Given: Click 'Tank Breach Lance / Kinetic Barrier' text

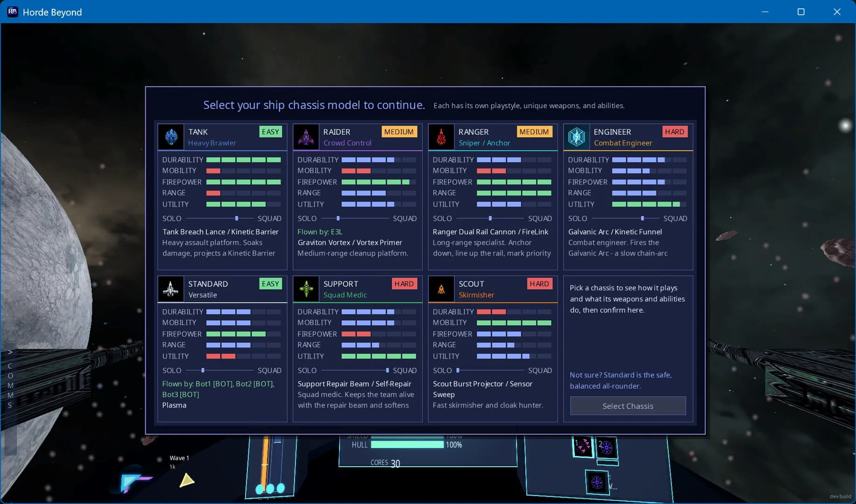Looking at the screenshot, I should 220,232.
